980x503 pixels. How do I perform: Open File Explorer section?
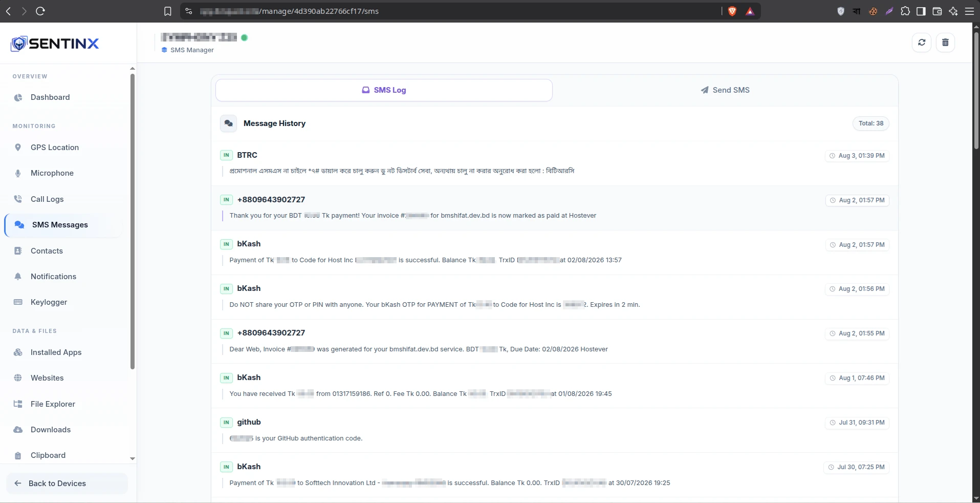pyautogui.click(x=53, y=404)
